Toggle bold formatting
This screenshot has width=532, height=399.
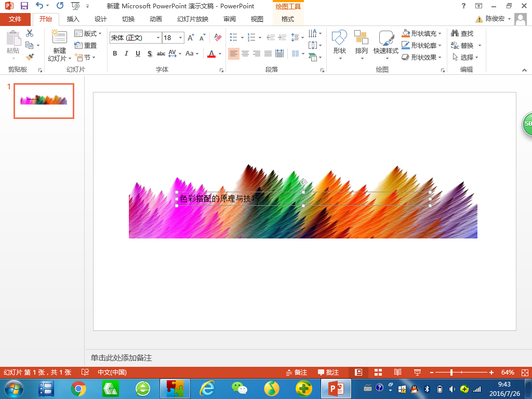pyautogui.click(x=115, y=54)
